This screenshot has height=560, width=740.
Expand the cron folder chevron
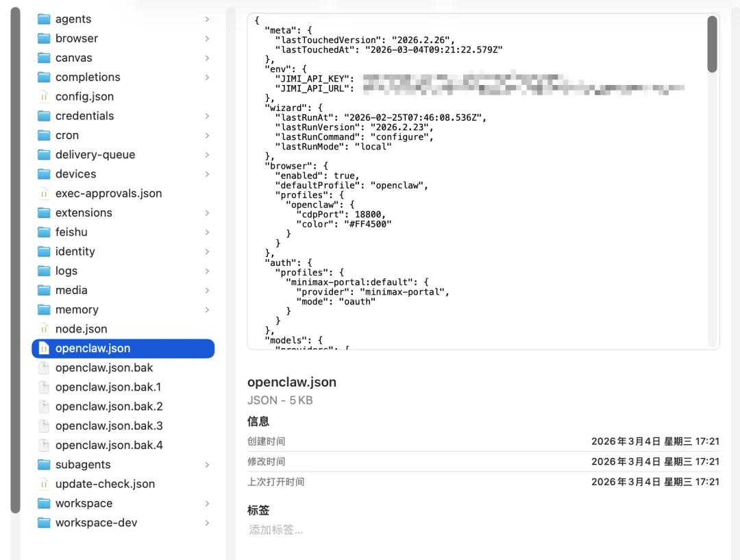[x=207, y=135]
